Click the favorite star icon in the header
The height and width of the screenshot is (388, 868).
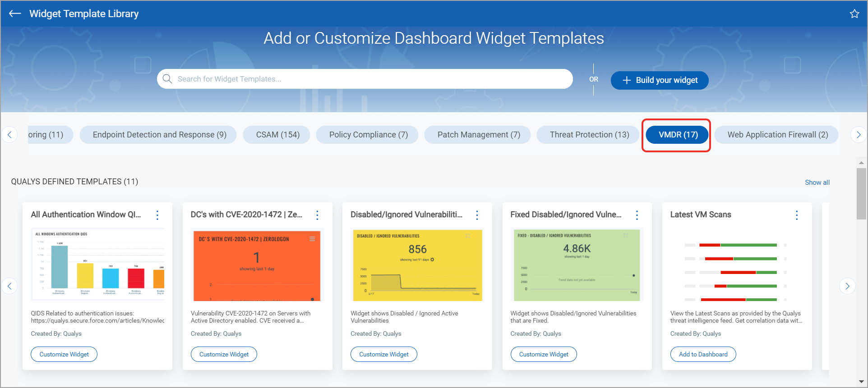coord(854,14)
